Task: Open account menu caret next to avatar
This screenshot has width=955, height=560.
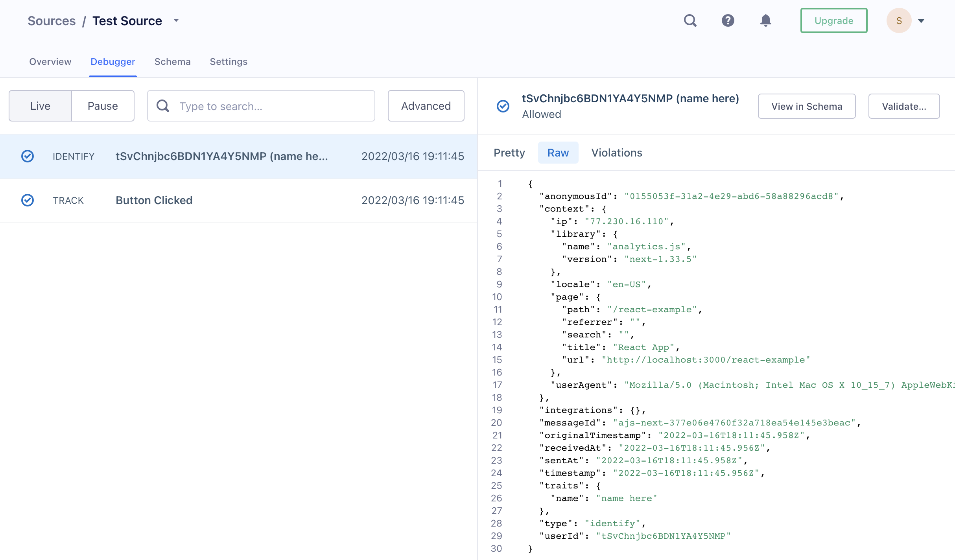Action: click(921, 21)
